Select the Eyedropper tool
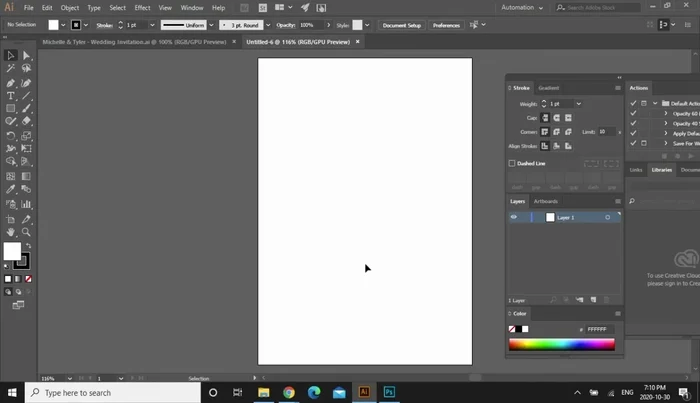 (x=11, y=188)
